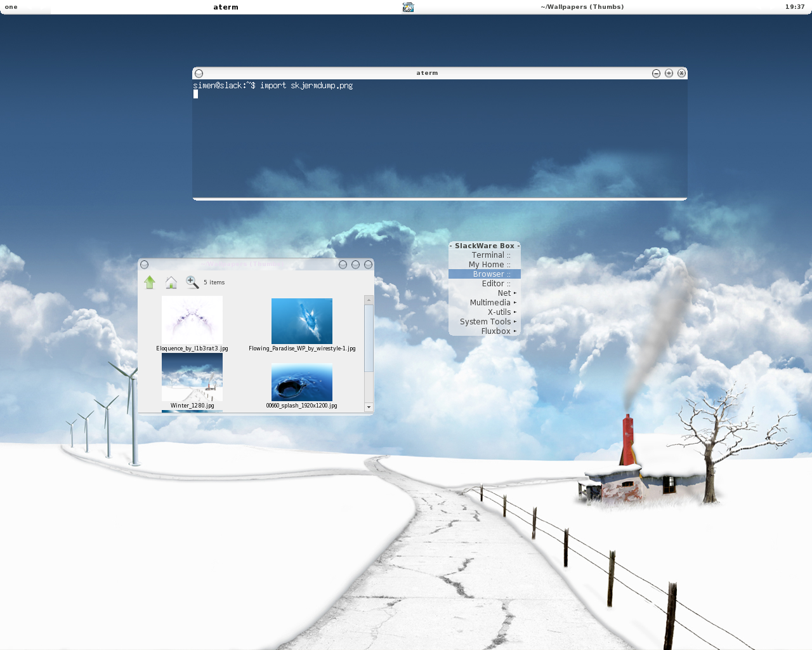Select the highlighted Browser menu entry

pos(485,274)
